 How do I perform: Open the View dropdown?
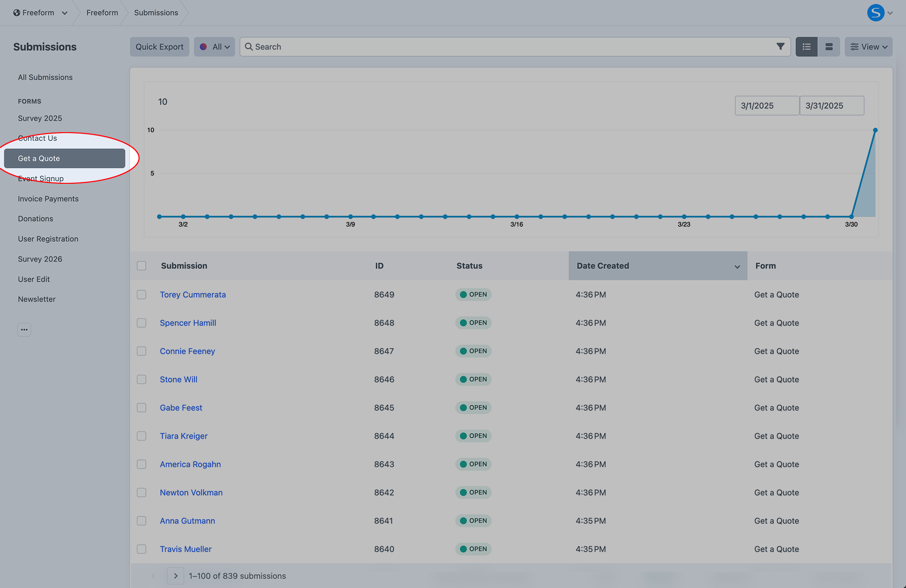pos(868,46)
